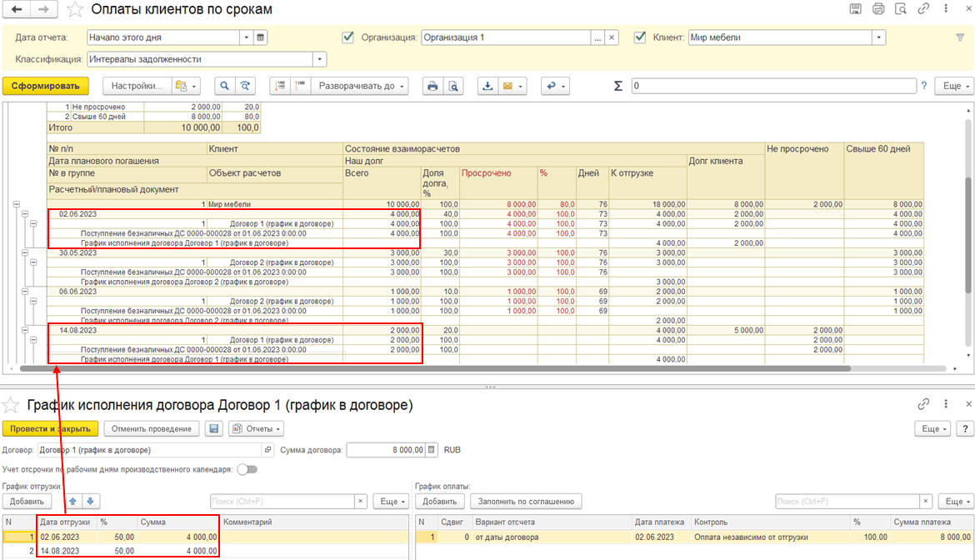
Task: Add report to favorites with star icon
Action: (x=75, y=10)
